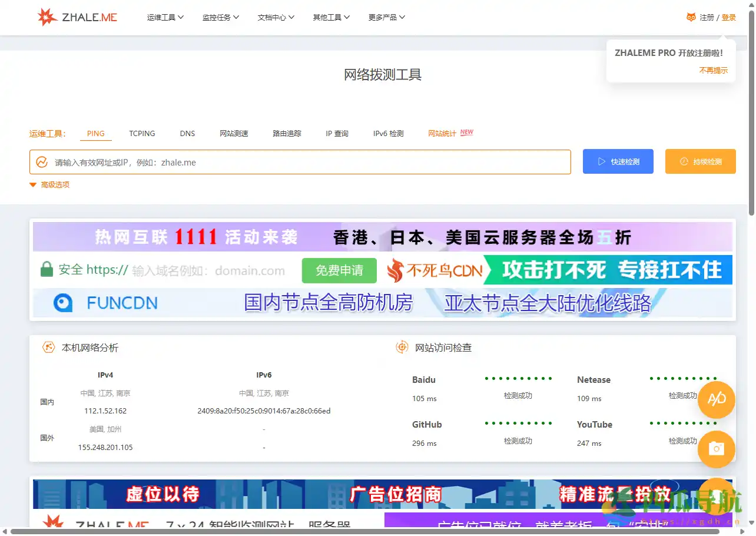Open the 更多产品 menu
This screenshot has width=756, height=536.
[x=386, y=17]
